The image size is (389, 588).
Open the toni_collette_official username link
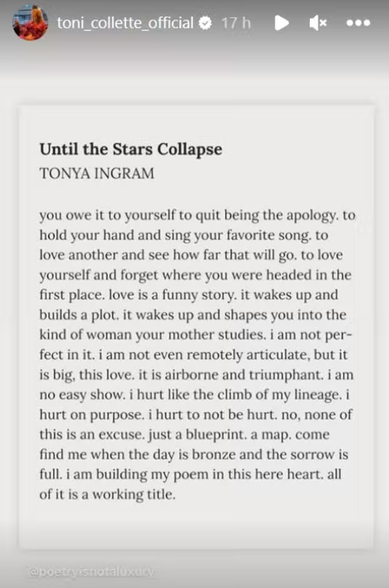(x=125, y=23)
